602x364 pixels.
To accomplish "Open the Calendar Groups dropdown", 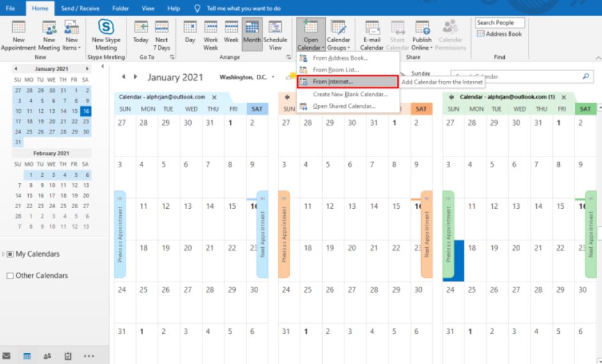I will click(339, 38).
